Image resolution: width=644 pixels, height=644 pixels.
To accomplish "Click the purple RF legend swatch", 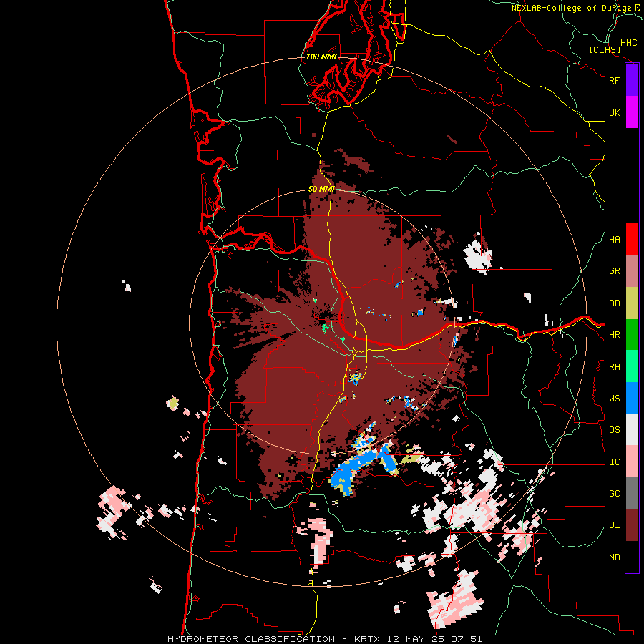I will click(632, 80).
